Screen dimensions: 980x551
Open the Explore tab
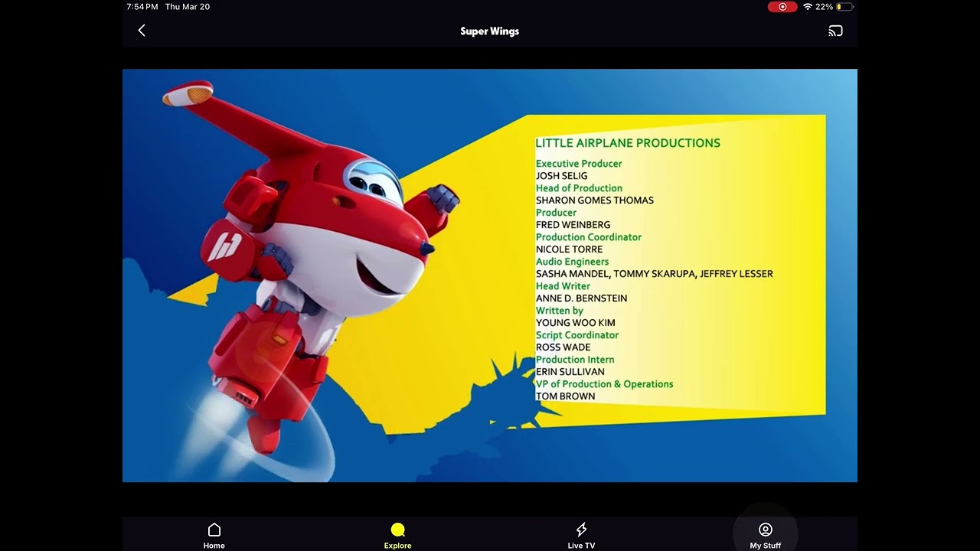pos(397,535)
